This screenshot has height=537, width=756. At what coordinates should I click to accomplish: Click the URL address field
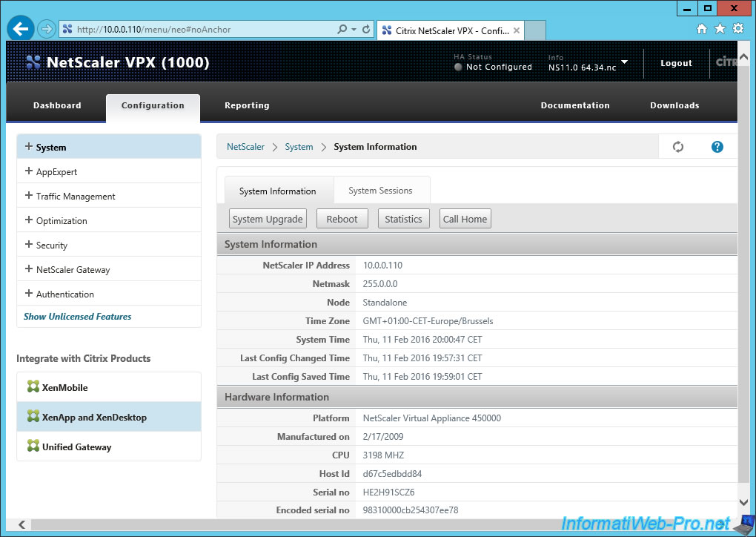pyautogui.click(x=200, y=30)
